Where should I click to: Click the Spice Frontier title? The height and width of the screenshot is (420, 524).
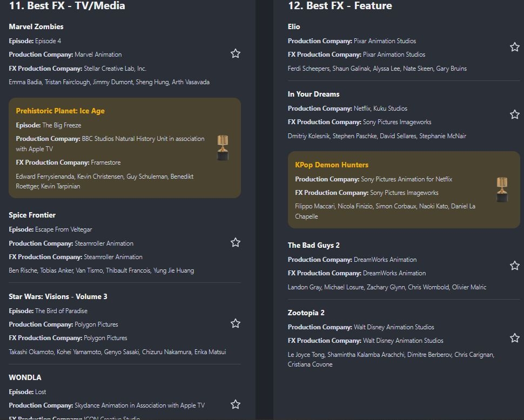pos(32,215)
